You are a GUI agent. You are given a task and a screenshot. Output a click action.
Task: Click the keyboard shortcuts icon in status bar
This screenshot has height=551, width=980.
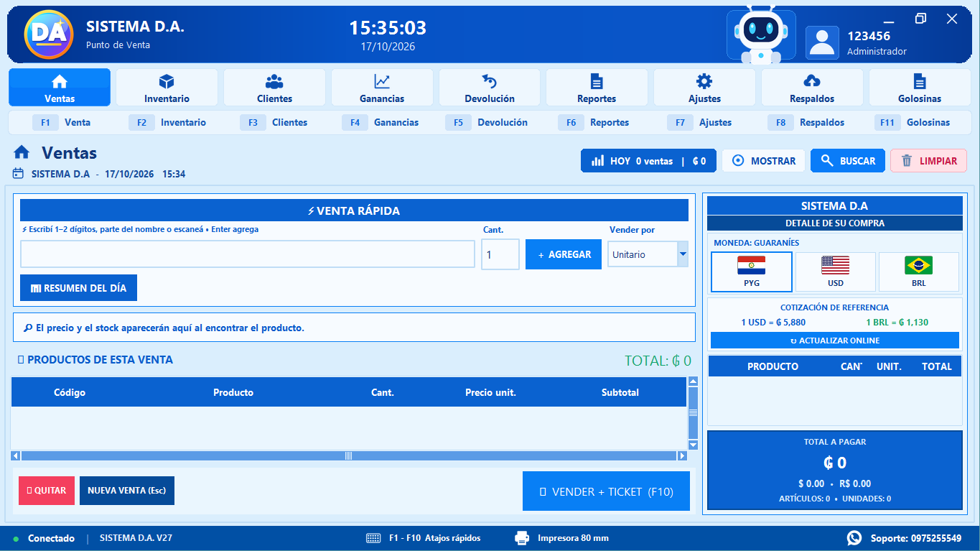(373, 538)
